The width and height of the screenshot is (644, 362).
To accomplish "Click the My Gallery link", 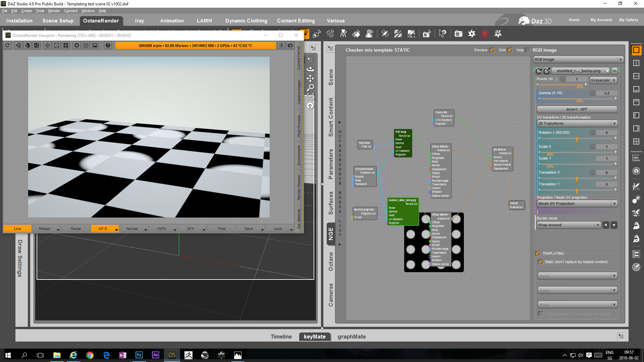I will tap(629, 20).
